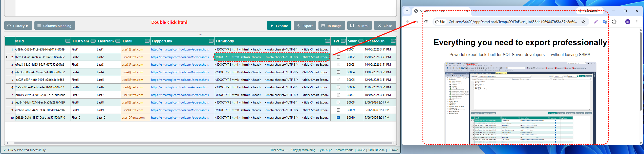Open Google Translate extension icon
This screenshot has width=644, height=154.
(605, 22)
